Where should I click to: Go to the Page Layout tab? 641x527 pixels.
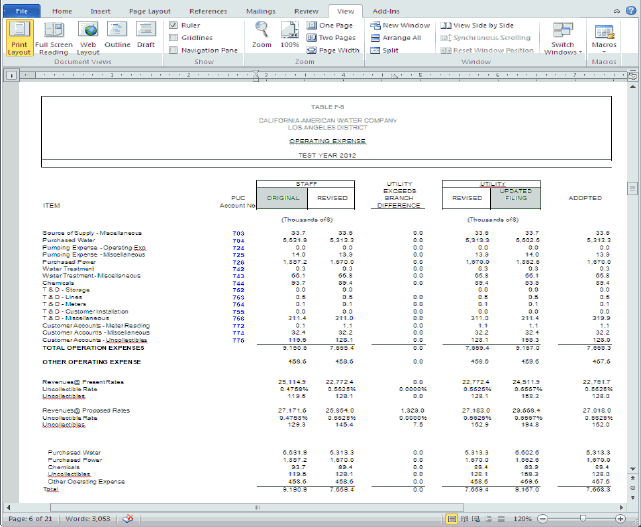(x=149, y=10)
